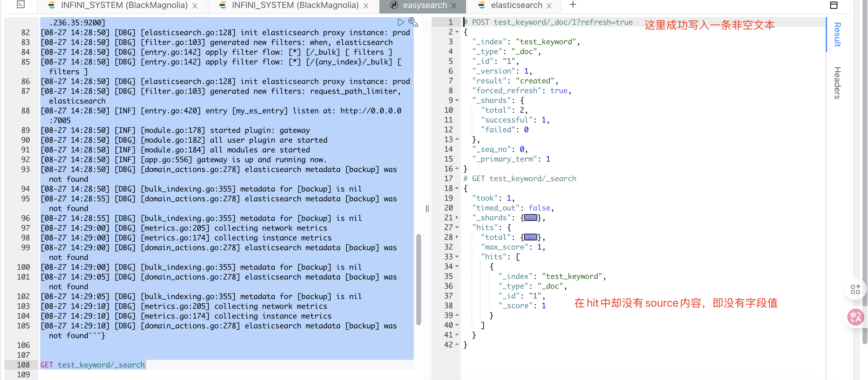Viewport: 868px width, 380px height.
Task: Click the split-layout icon at top right
Action: 834,5
